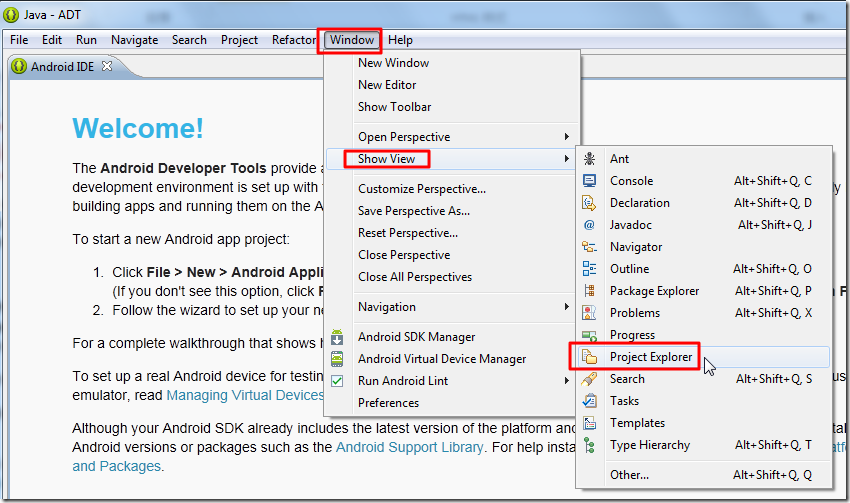Open the Project menu

click(239, 40)
